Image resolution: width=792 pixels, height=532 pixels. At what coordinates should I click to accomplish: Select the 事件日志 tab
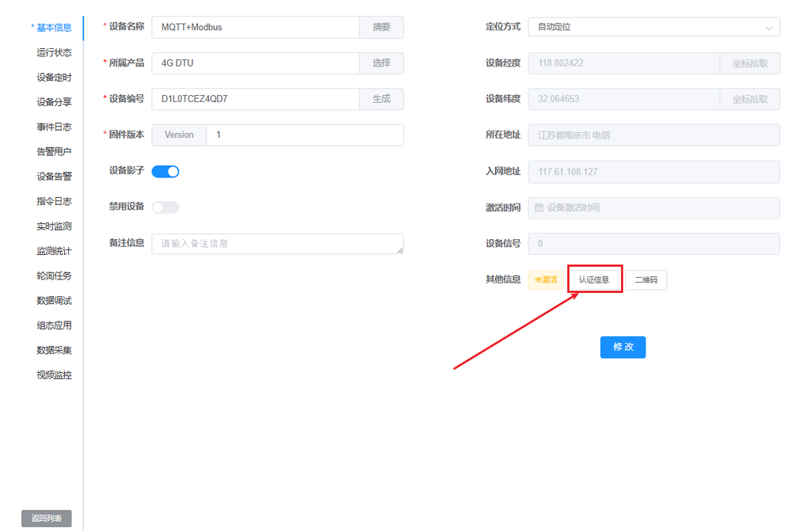54,127
